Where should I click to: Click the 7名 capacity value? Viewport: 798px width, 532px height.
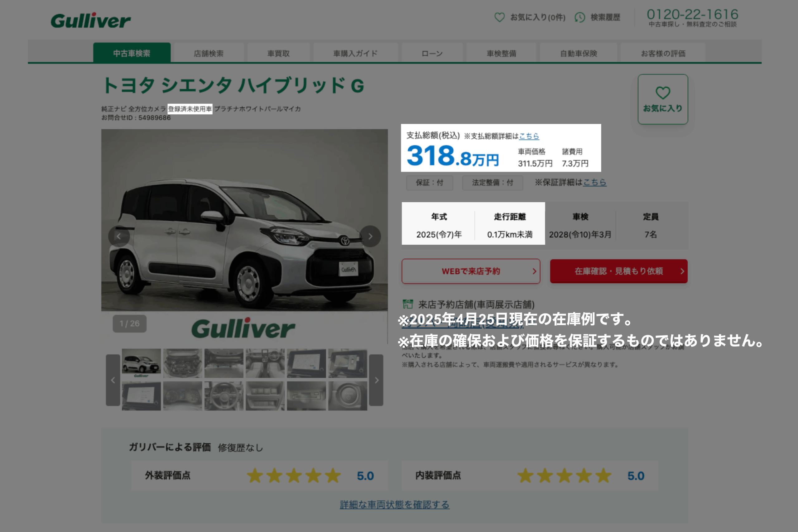651,234
